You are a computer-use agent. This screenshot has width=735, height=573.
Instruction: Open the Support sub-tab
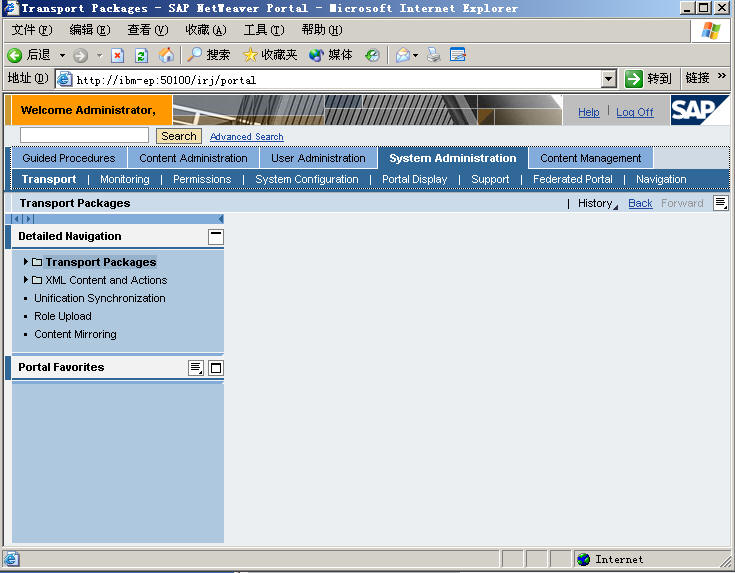(x=490, y=179)
